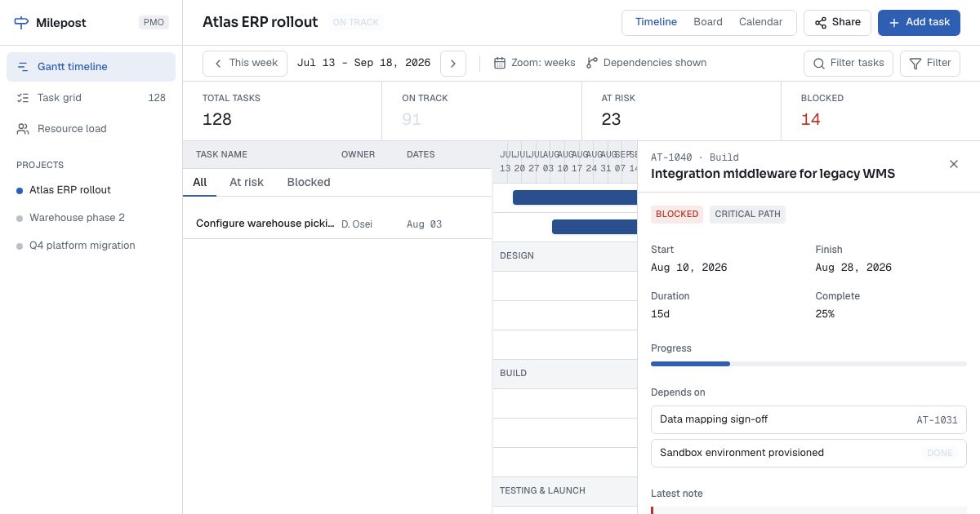The height and width of the screenshot is (514, 980).
Task: Sort by the OWNER column header
Action: click(358, 154)
